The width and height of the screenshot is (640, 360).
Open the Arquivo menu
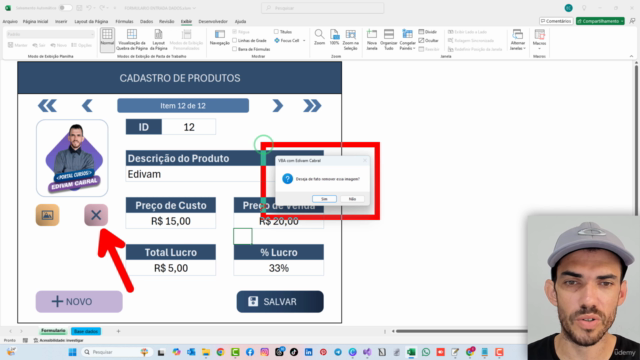[10, 21]
